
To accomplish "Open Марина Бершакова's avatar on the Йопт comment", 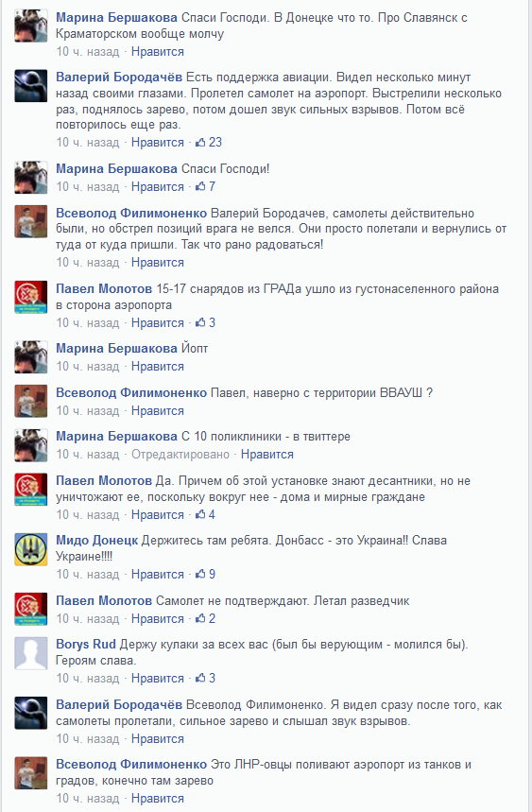I will (x=31, y=357).
